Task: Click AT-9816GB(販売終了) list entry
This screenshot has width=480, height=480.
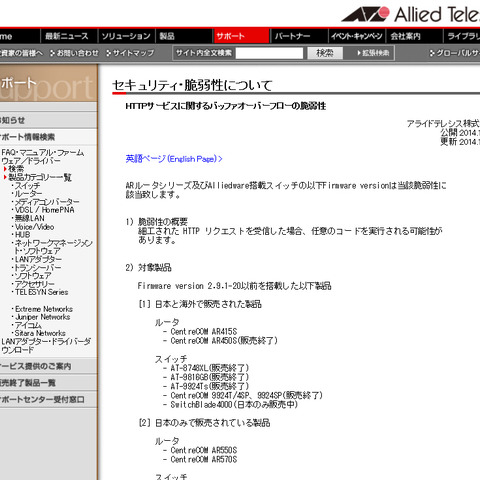Action: pyautogui.click(x=210, y=377)
